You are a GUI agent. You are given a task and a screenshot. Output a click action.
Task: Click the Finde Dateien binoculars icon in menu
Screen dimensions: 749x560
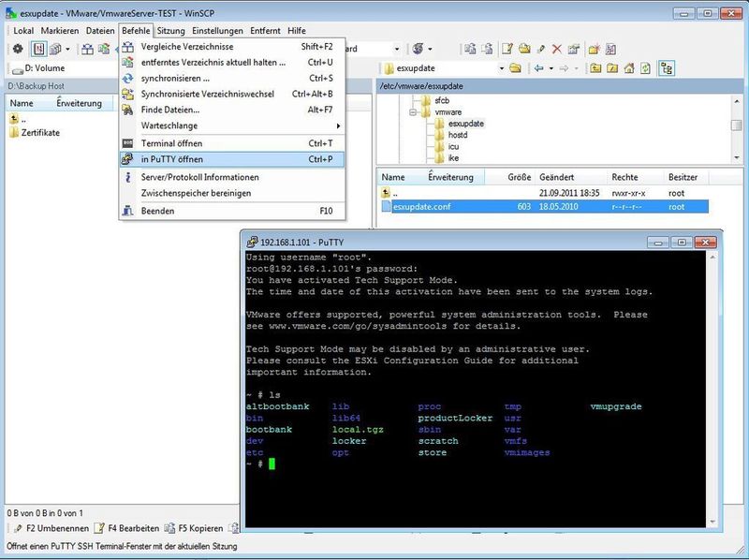coord(127,110)
